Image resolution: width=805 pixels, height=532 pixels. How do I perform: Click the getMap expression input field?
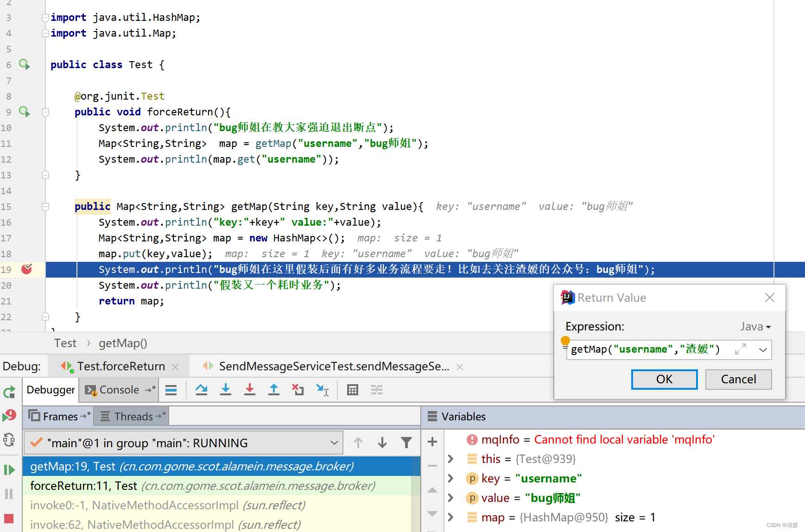pos(644,349)
